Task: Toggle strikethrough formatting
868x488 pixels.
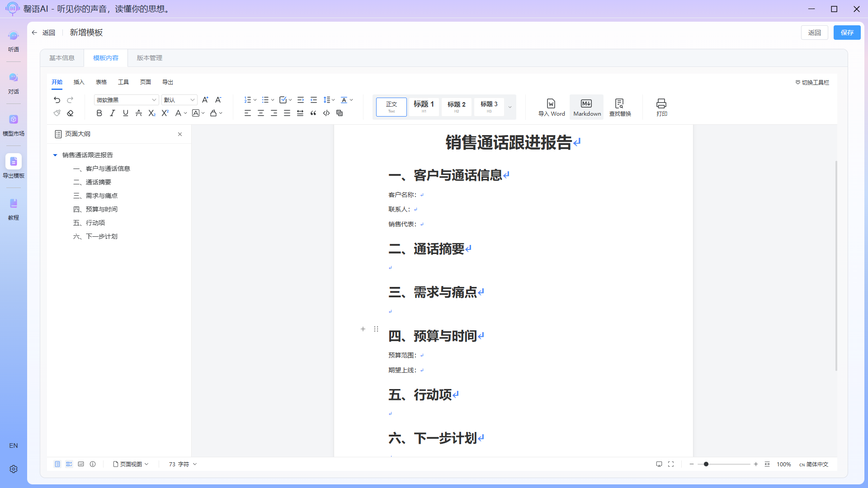Action: point(139,113)
